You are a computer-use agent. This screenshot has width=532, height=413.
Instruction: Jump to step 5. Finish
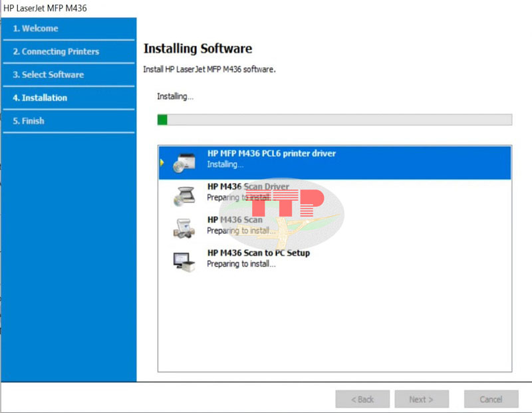(x=29, y=121)
